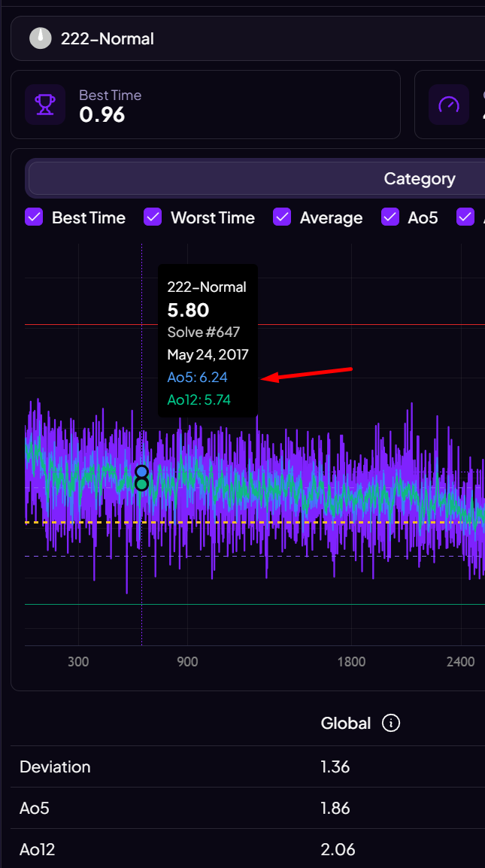The height and width of the screenshot is (868, 485).
Task: Click the info icon next to Global
Action: pyautogui.click(x=391, y=722)
